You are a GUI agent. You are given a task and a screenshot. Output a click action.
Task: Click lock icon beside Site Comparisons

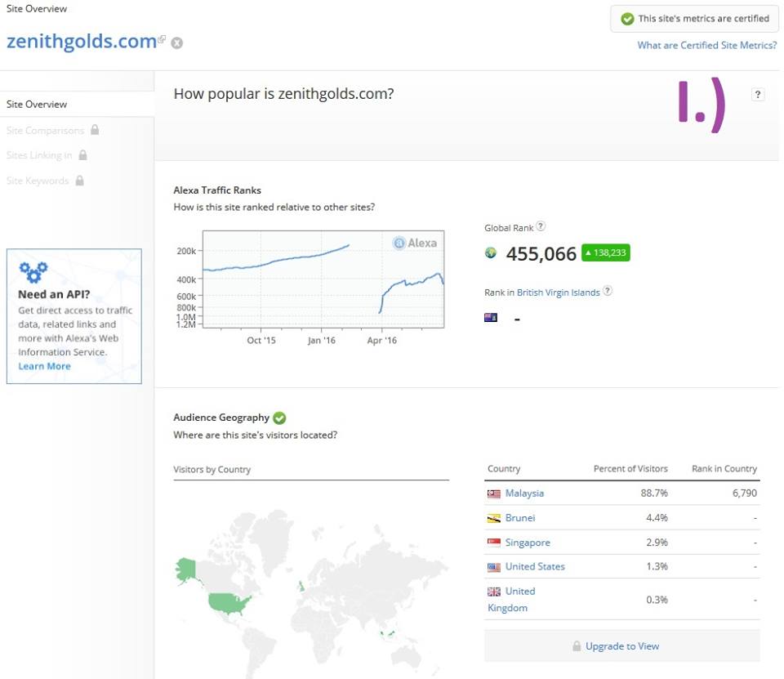pos(95,130)
